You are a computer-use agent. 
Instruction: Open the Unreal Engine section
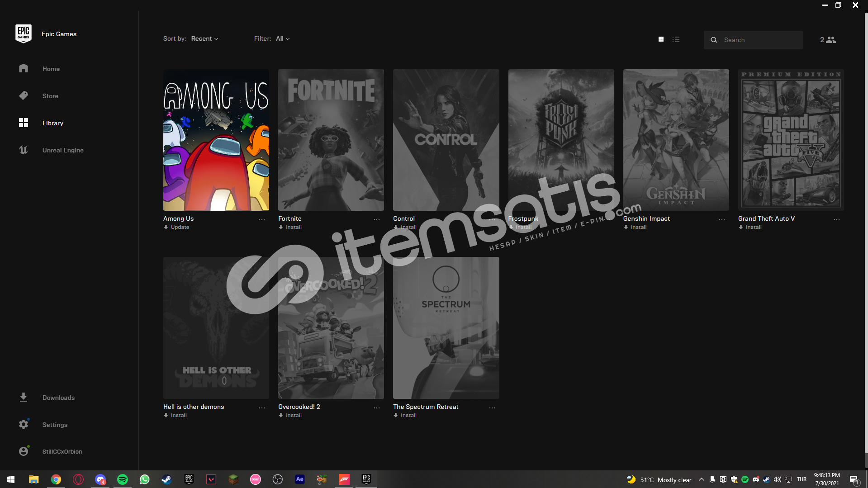(x=63, y=150)
